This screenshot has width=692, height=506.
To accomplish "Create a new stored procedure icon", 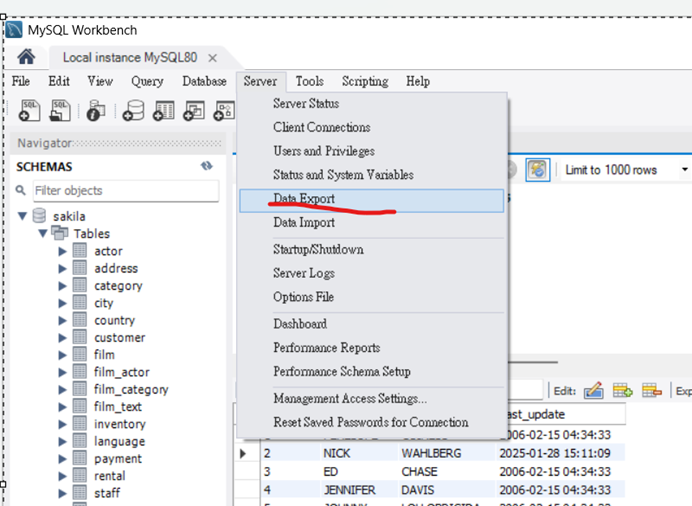I will pos(224,110).
